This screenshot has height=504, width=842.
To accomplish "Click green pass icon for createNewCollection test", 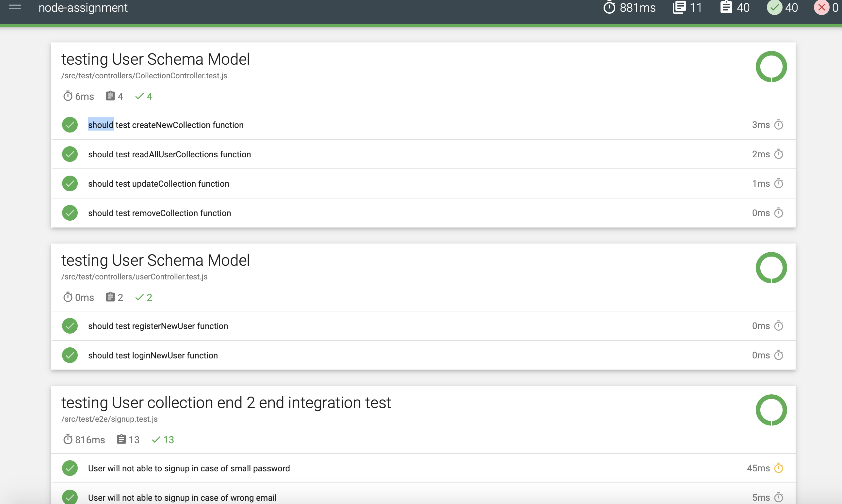I will [70, 125].
